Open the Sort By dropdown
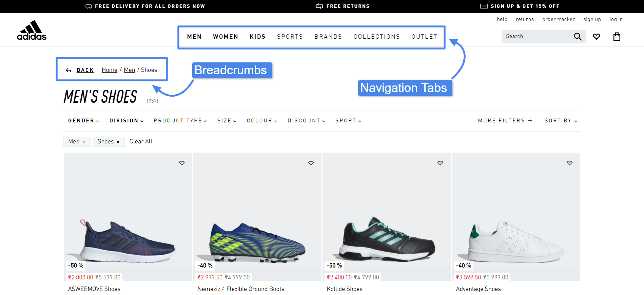Image resolution: width=644 pixels, height=295 pixels. coord(561,121)
